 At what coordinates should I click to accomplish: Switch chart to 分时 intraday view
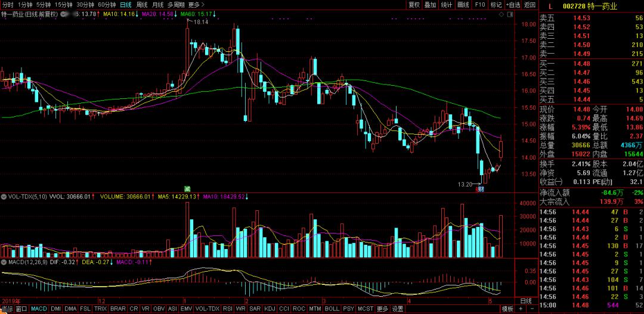click(7, 5)
